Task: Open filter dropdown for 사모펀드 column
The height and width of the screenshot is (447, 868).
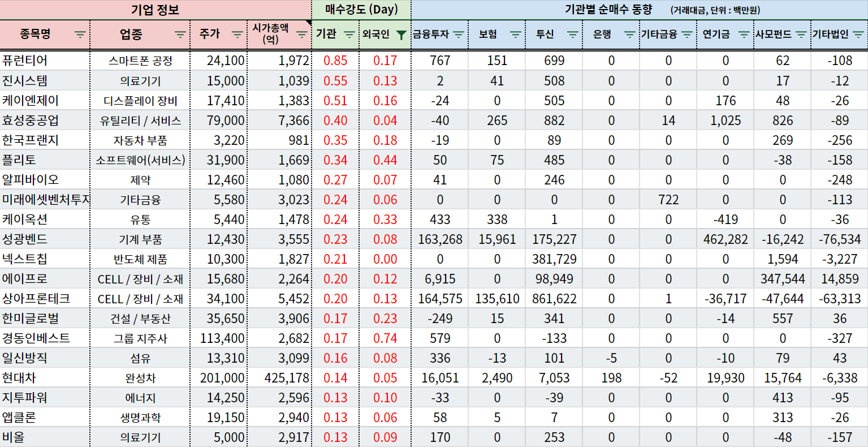Action: 801,35
